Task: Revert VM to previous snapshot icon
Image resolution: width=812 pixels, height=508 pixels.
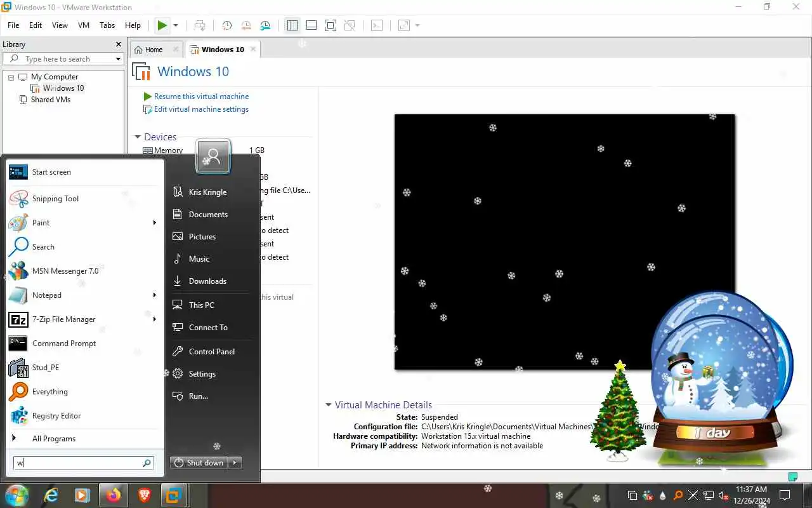Action: [246, 25]
